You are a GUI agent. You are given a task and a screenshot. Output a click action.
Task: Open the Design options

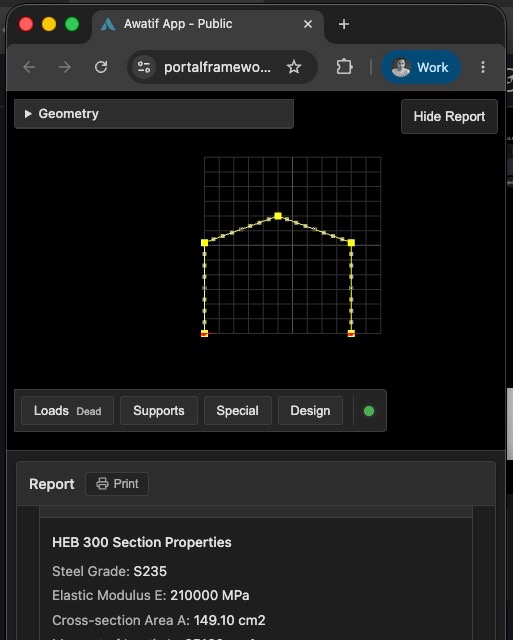[310, 411]
